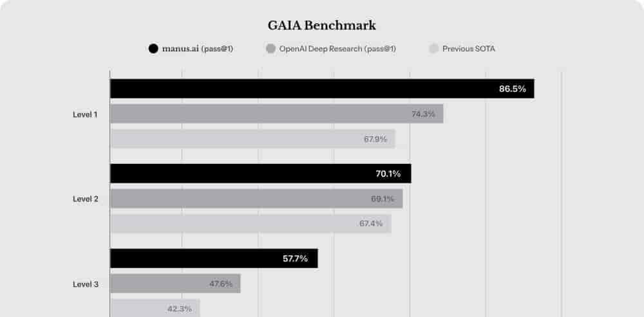Click the black manus.ai legend dot
Screen dimensions: 644x317
[153, 49]
